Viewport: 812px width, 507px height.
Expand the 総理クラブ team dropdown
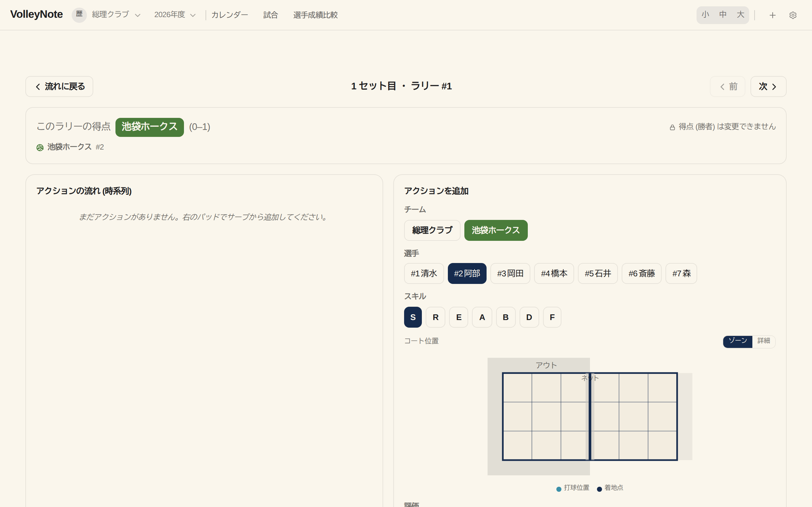point(116,15)
